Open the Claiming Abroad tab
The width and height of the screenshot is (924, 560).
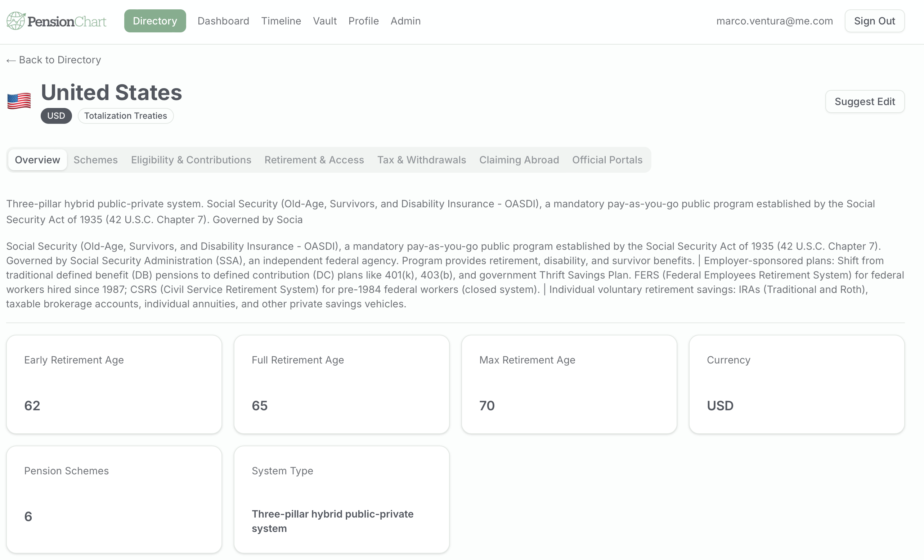tap(519, 160)
